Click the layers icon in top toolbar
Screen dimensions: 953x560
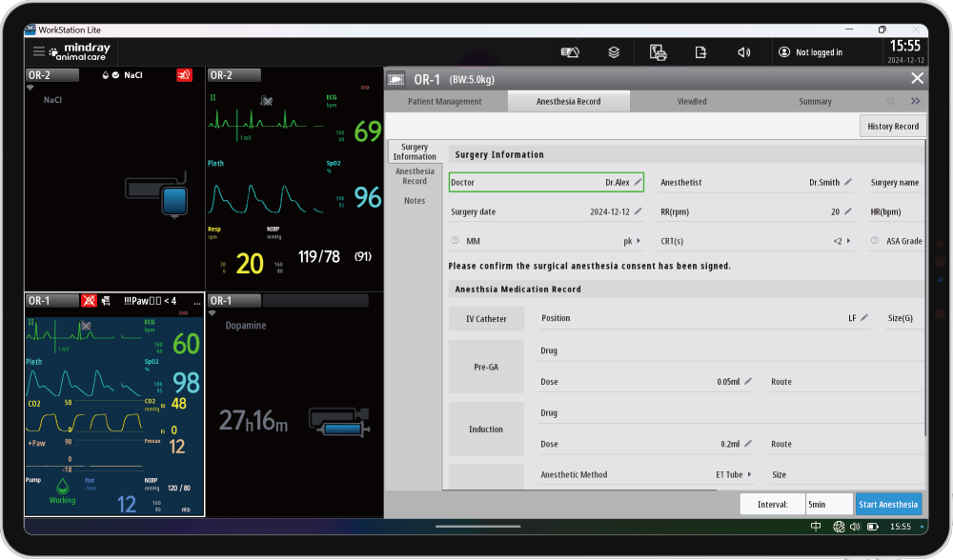[x=614, y=52]
